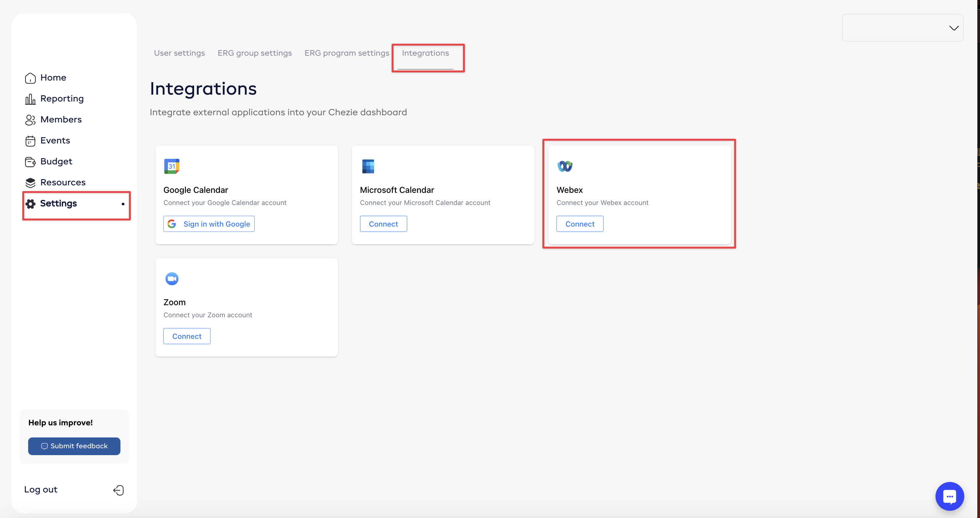Switch to the User settings tab
The image size is (980, 518).
179,53
